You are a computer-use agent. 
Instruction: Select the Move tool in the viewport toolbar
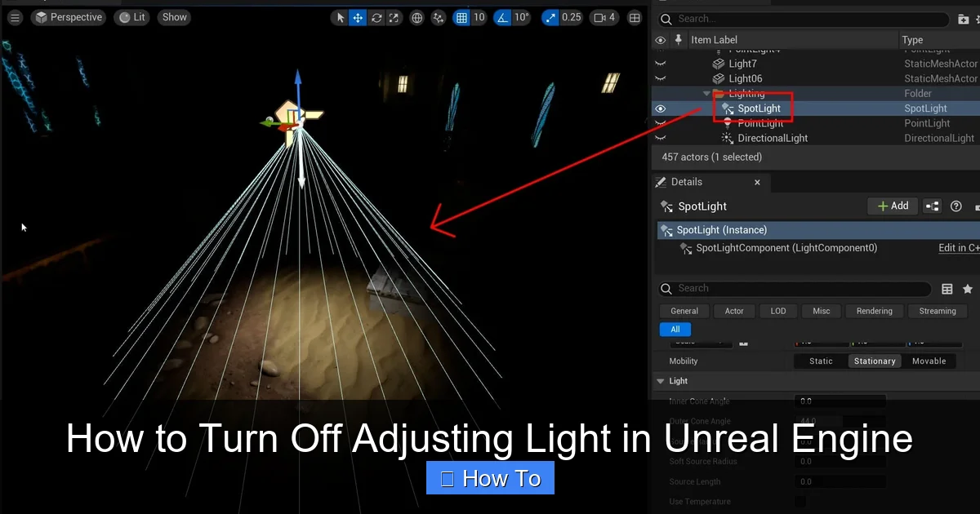[x=358, y=17]
